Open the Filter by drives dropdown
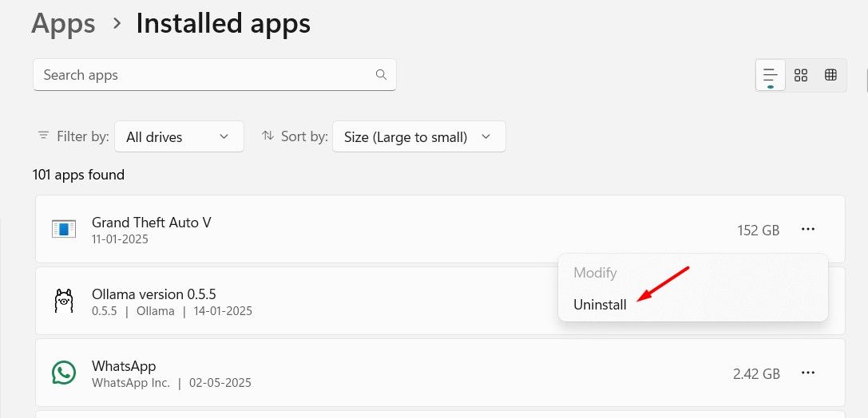Image resolution: width=868 pixels, height=418 pixels. 179,136
